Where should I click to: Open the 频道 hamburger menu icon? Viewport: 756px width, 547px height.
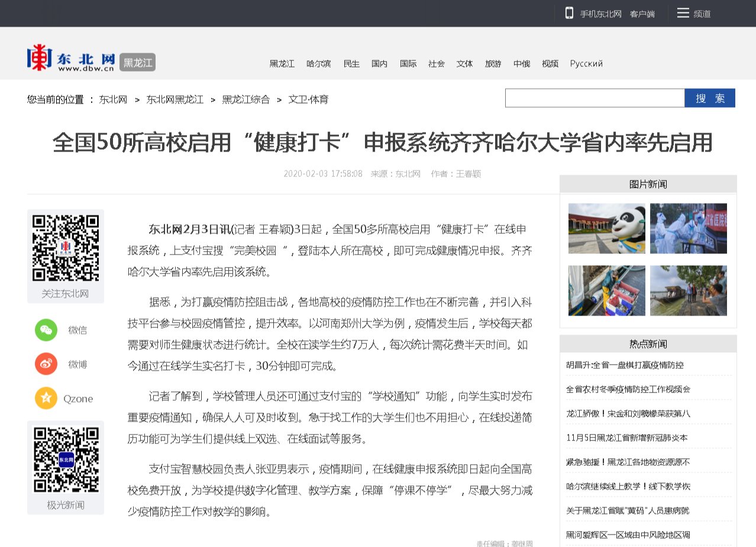(x=683, y=13)
